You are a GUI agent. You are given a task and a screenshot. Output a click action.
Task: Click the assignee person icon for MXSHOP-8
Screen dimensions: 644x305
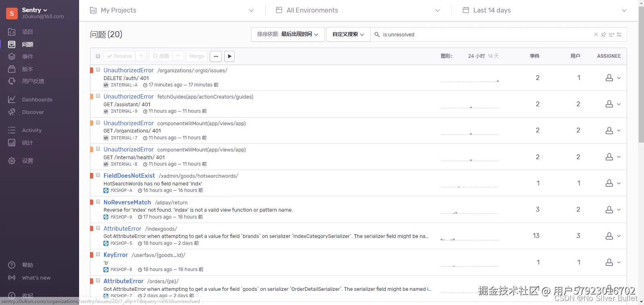click(609, 262)
